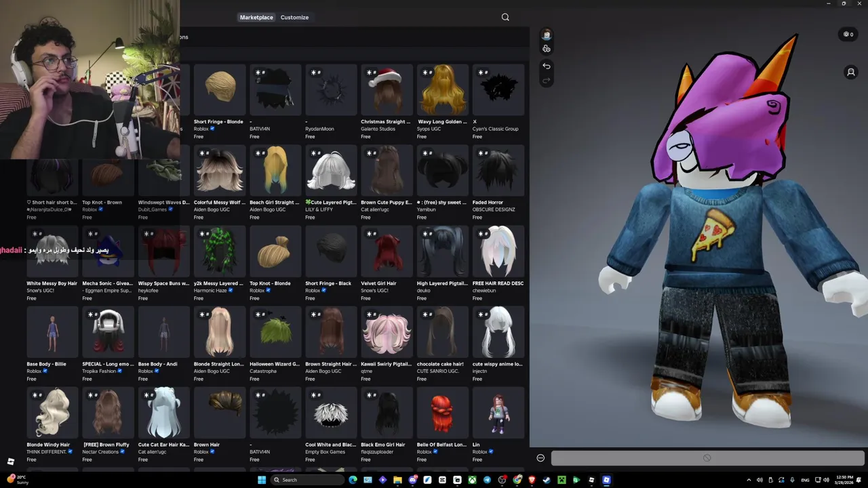Show hidden system tray icons
This screenshot has width=868, height=488.
click(x=749, y=480)
